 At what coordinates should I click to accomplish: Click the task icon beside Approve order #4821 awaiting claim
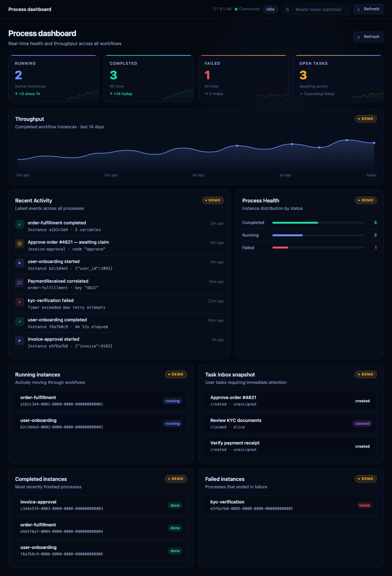pyautogui.click(x=20, y=244)
